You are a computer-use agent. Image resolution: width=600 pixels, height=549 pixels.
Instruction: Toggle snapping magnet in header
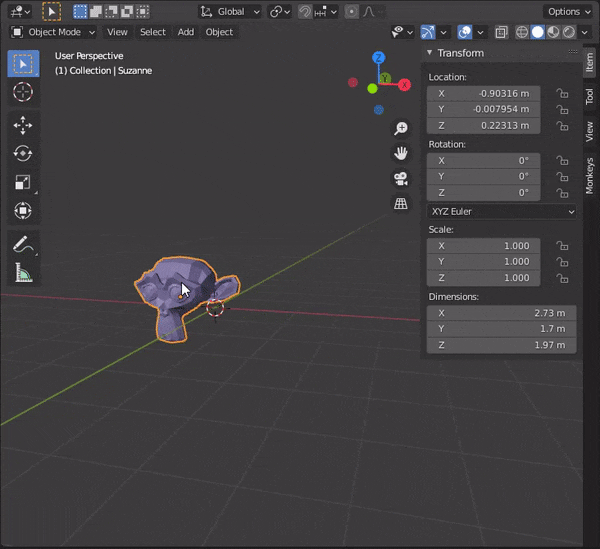click(305, 12)
